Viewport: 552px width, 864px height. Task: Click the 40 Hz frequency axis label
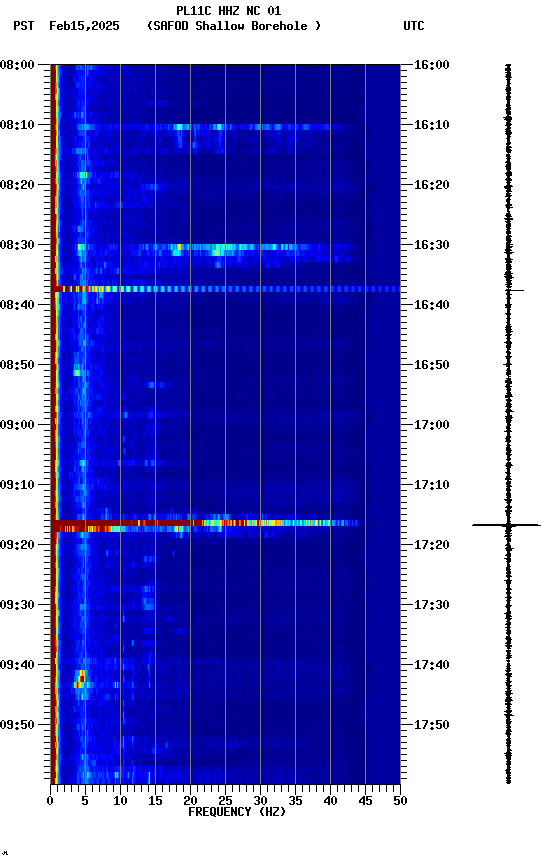(x=330, y=801)
